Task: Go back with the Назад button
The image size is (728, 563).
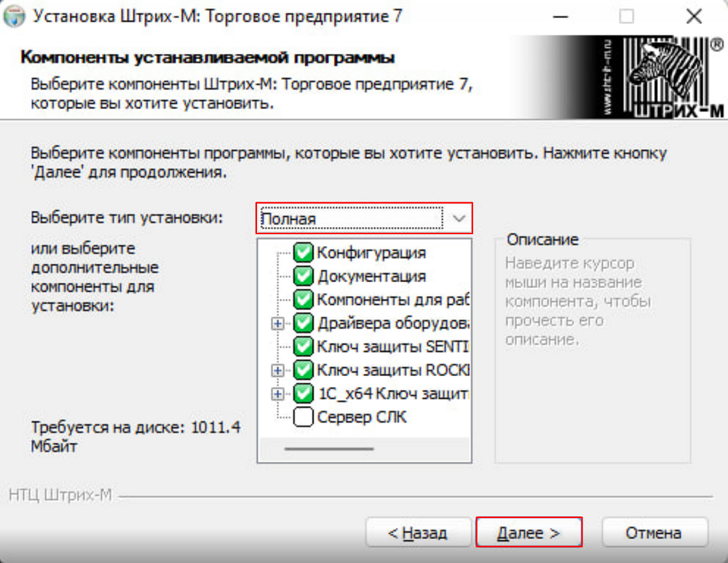Action: point(418,532)
